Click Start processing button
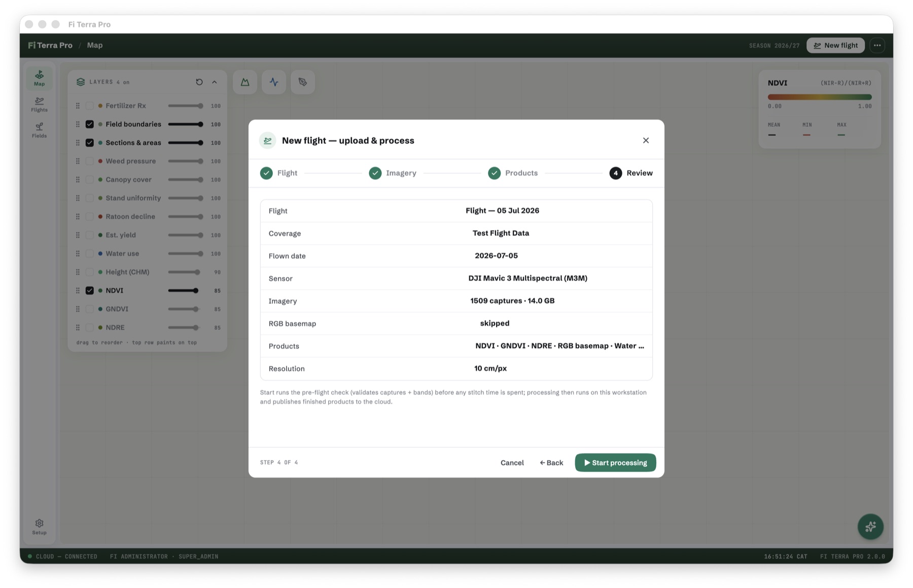 [615, 463]
